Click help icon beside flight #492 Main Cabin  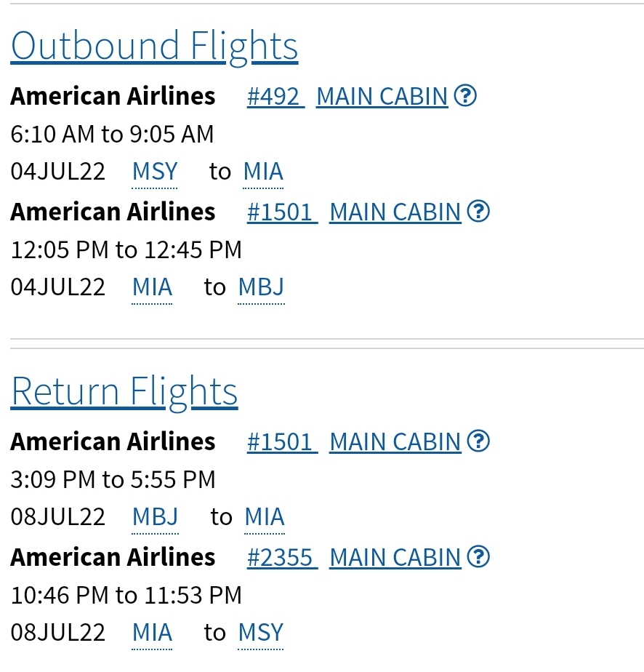[x=465, y=95]
